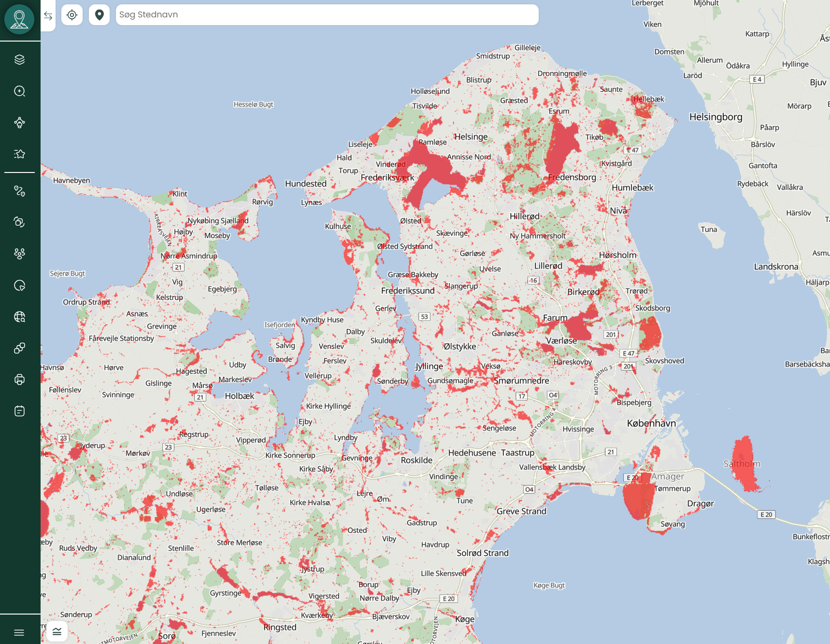Screen dimensions: 830x644
Task: Open the hamburger menu at sidebar bottom
Action: pos(19,632)
